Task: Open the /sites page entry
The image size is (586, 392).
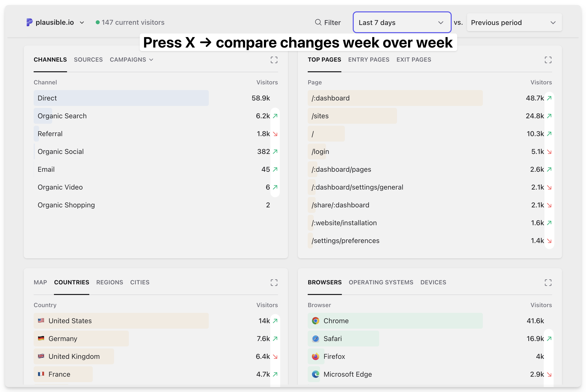Action: point(320,116)
